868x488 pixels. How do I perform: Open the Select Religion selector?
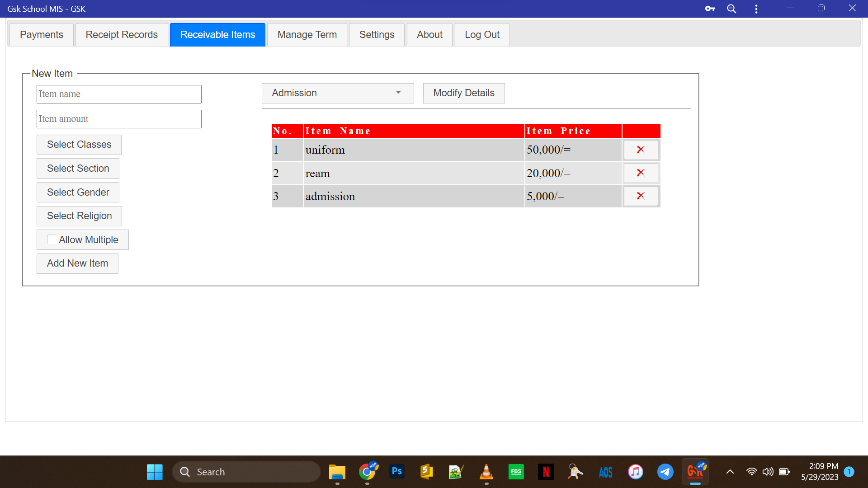(79, 216)
